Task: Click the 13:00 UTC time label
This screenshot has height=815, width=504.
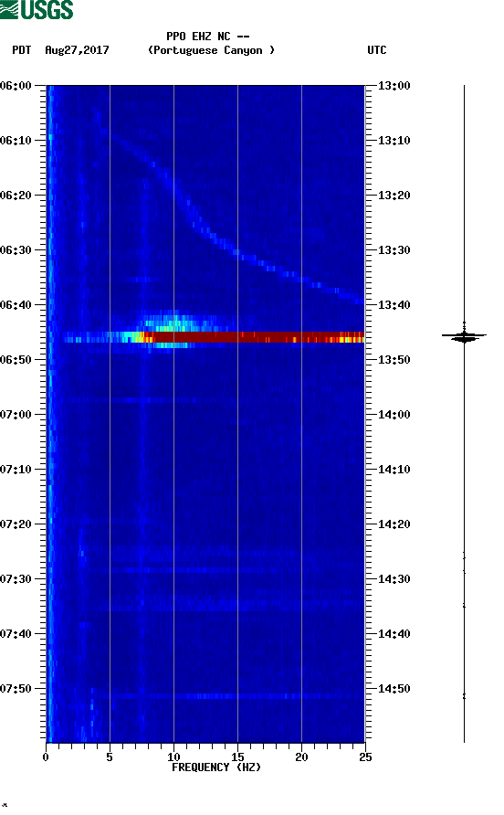Action: click(x=394, y=86)
